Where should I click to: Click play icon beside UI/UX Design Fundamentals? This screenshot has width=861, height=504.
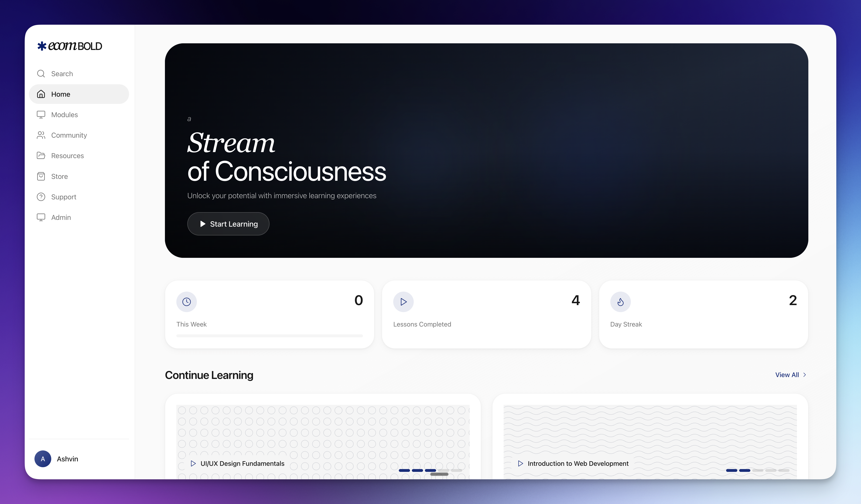[193, 463]
